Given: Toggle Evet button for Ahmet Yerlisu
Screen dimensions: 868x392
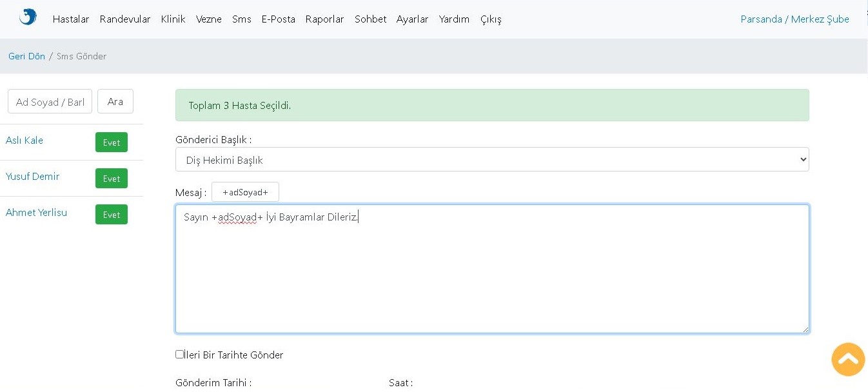Looking at the screenshot, I should [112, 215].
